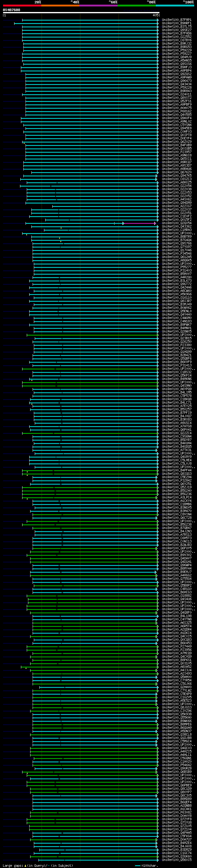Select hit label UniRef100_P23956
Image resolution: width=197 pixels, height=868 pixels.
(x=176, y=650)
